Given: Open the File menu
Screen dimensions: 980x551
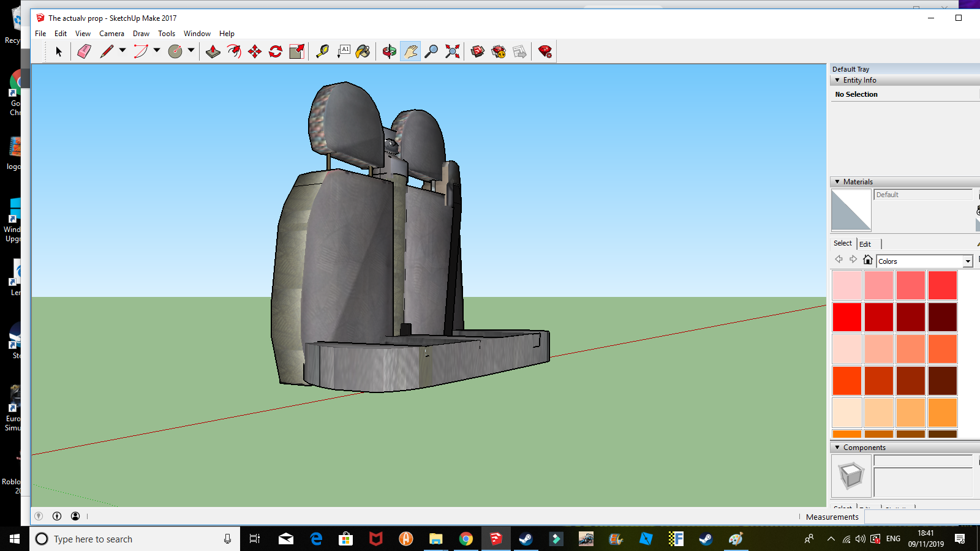Looking at the screenshot, I should (40, 34).
